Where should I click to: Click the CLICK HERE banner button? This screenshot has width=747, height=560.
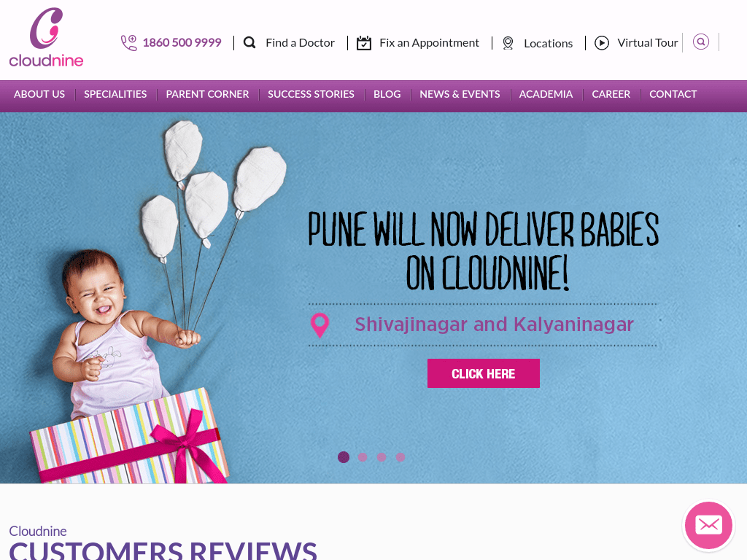pyautogui.click(x=484, y=373)
